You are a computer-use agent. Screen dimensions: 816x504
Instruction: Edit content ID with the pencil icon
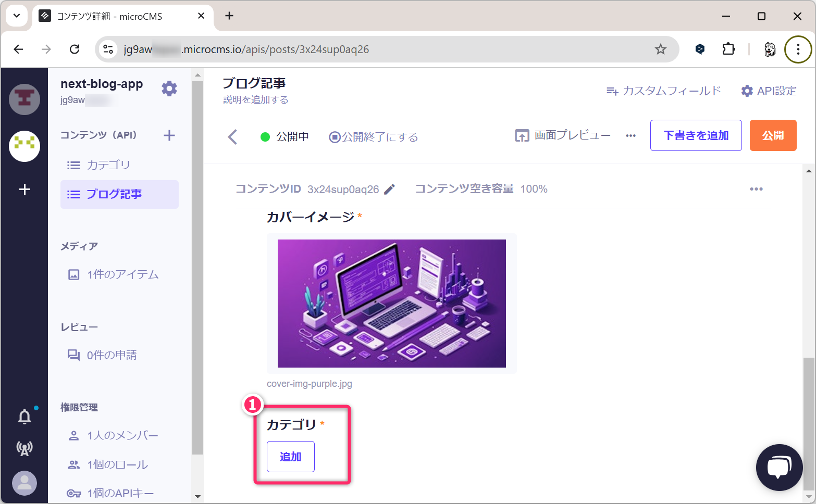tap(389, 190)
